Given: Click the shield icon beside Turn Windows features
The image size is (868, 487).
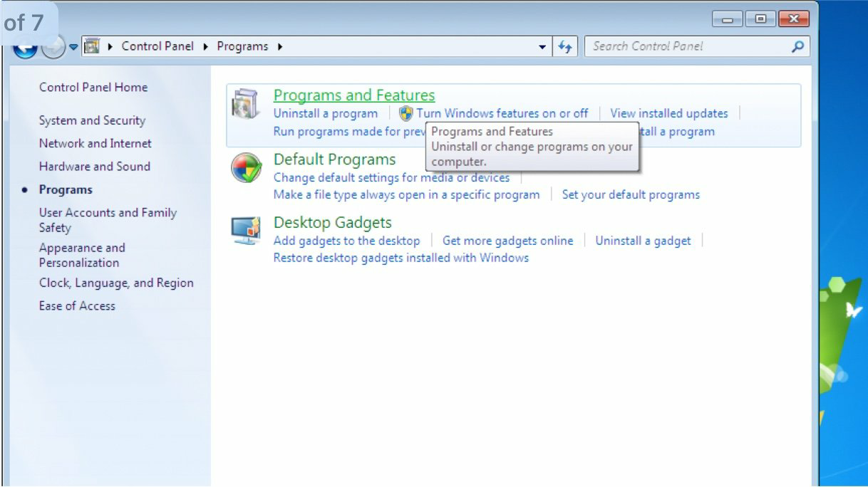Looking at the screenshot, I should coord(406,113).
